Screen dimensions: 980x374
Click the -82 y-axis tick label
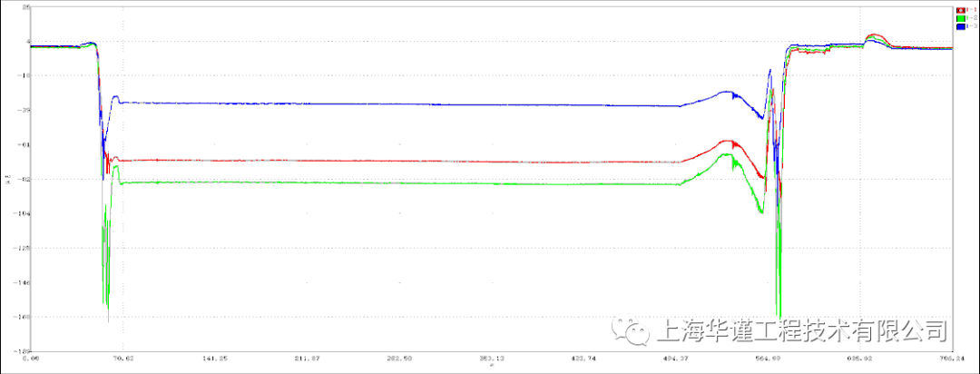[x=25, y=179]
